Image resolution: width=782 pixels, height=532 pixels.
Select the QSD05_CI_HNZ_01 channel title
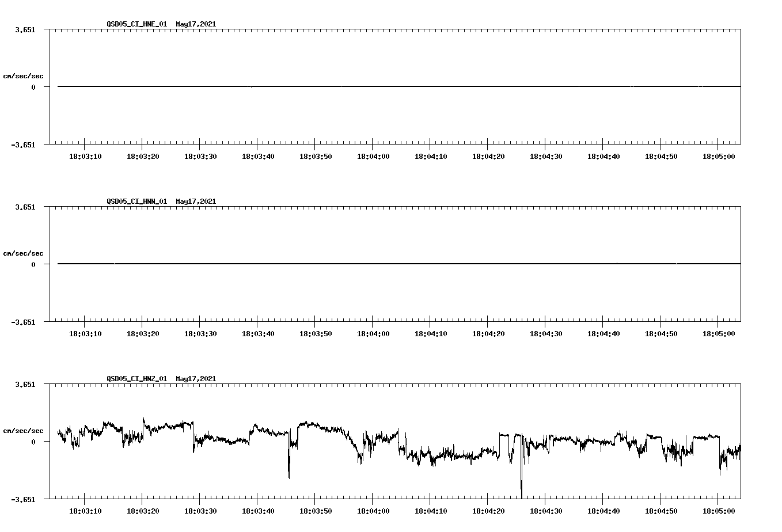(136, 379)
